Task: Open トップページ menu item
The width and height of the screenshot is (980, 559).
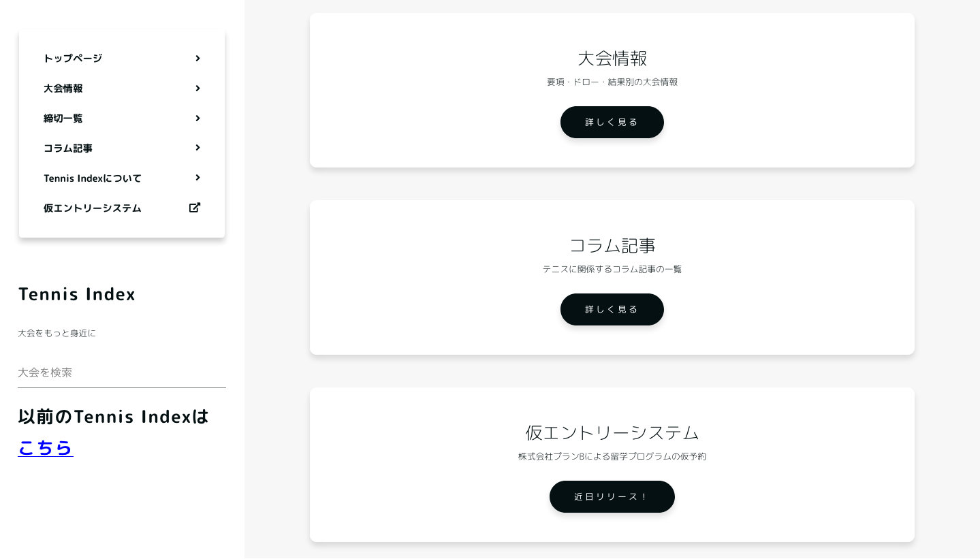Action: coord(73,59)
